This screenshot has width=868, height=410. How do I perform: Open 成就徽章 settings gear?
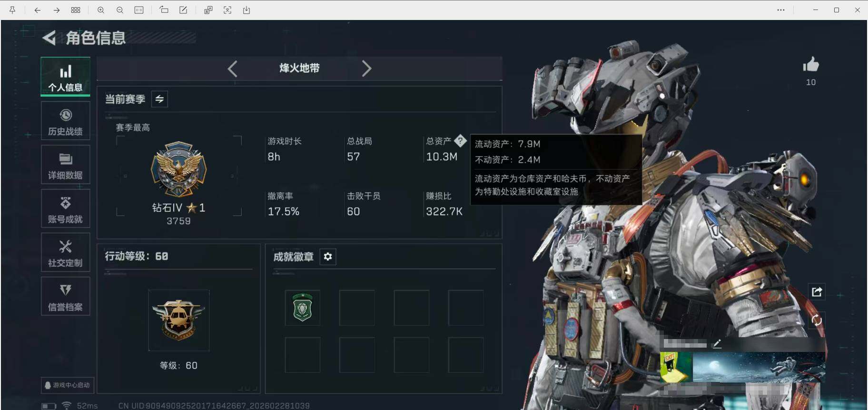[328, 257]
